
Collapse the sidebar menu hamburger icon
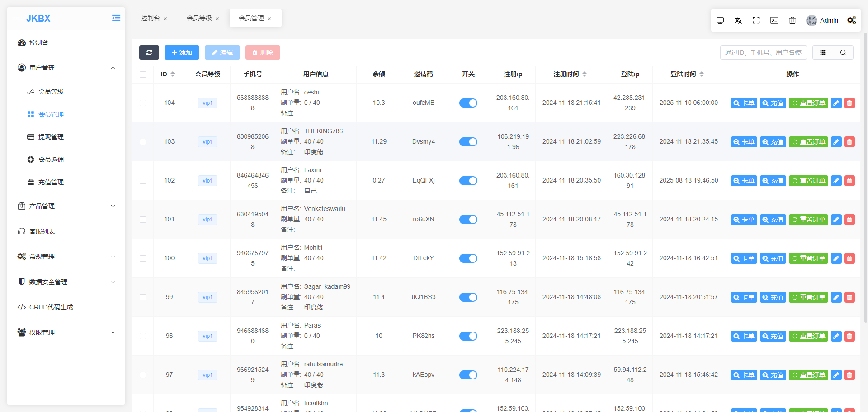(116, 18)
